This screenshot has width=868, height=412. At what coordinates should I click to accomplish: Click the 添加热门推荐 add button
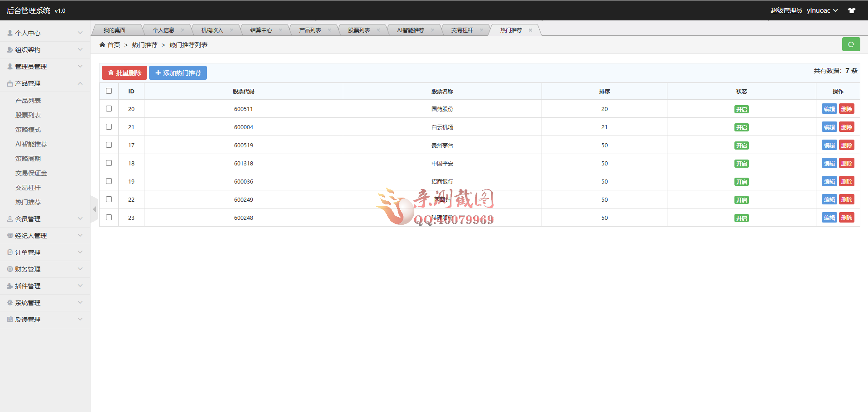[x=178, y=73]
